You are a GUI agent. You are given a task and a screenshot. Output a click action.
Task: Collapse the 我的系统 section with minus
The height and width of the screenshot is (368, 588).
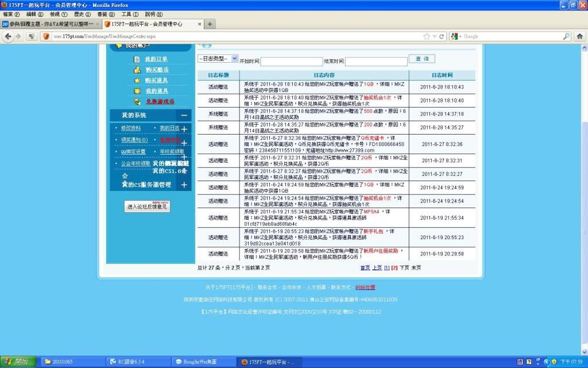(184, 116)
